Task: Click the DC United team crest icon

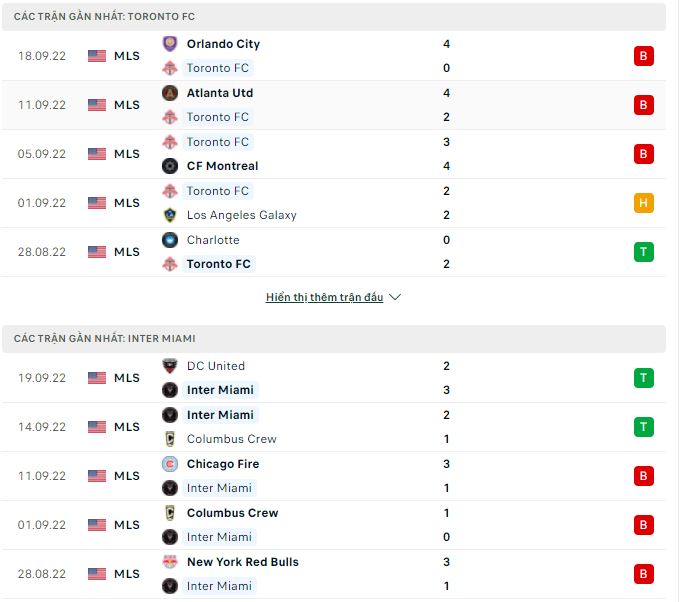Action: 169,366
